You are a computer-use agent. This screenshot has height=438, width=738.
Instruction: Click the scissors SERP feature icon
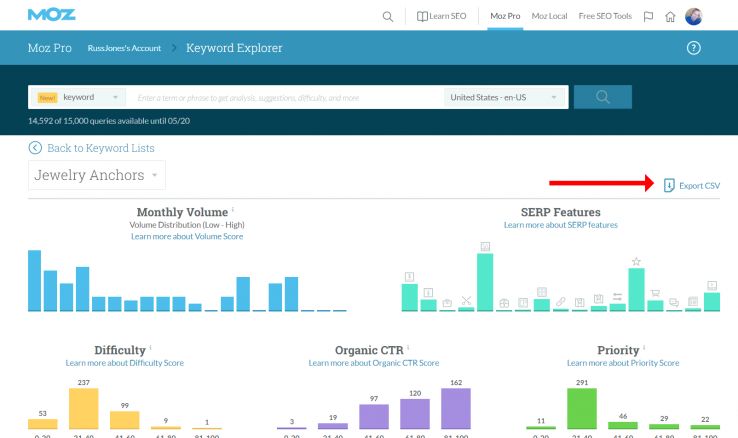pyautogui.click(x=466, y=300)
